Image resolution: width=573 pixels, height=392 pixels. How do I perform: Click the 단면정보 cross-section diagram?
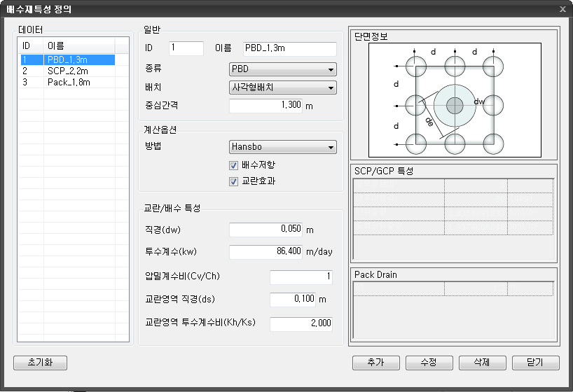(454, 100)
